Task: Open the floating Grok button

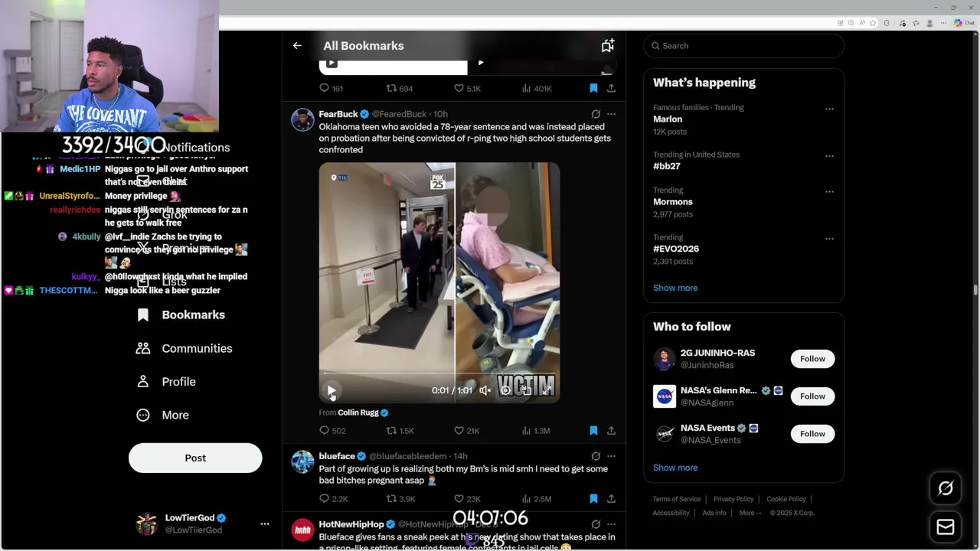Action: click(x=946, y=488)
